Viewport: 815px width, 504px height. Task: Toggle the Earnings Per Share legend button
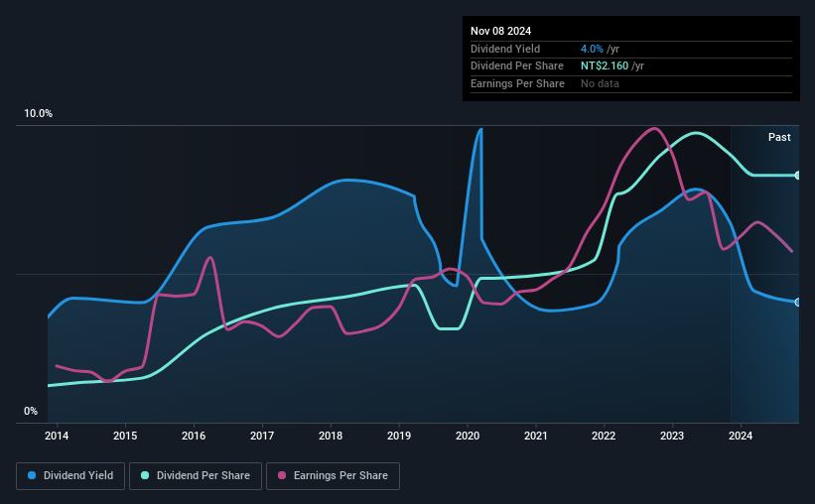pos(333,476)
